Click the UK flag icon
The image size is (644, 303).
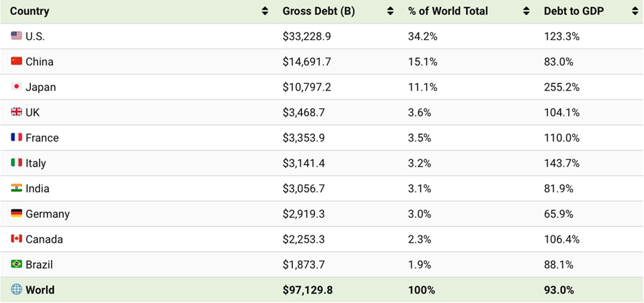click(16, 112)
